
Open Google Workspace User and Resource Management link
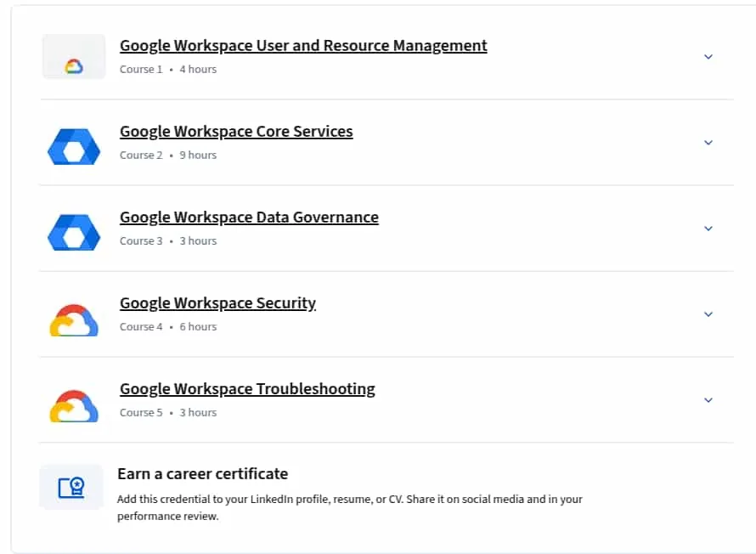coord(303,45)
